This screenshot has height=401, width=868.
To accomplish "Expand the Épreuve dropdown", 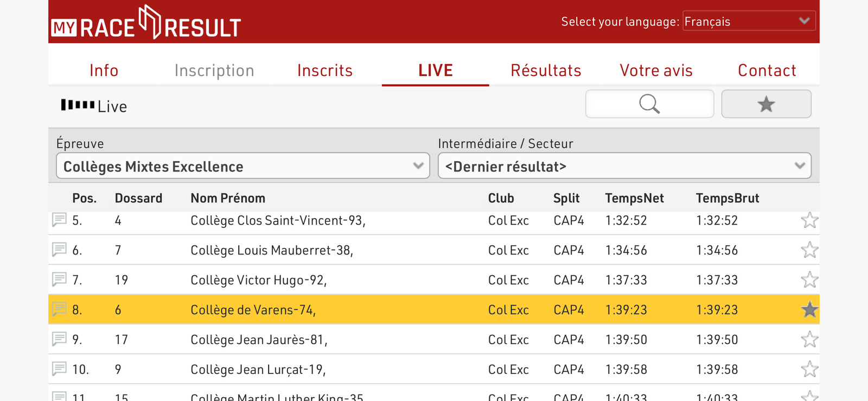I will (243, 166).
